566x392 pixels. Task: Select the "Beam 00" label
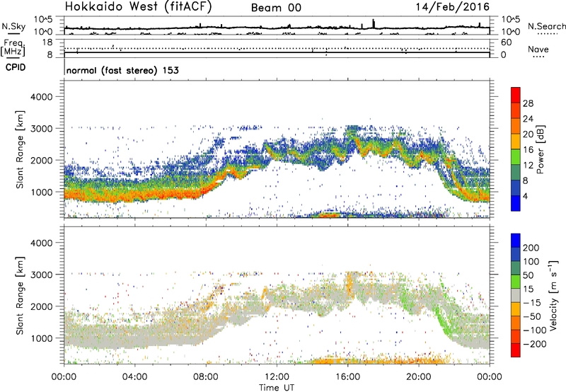point(276,8)
